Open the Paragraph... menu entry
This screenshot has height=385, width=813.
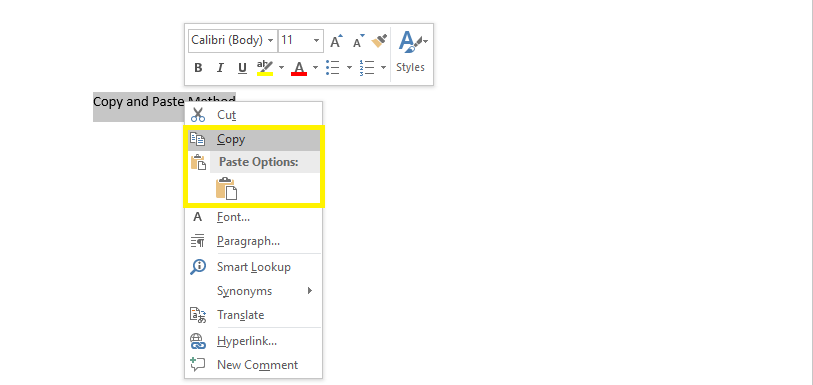pos(254,241)
